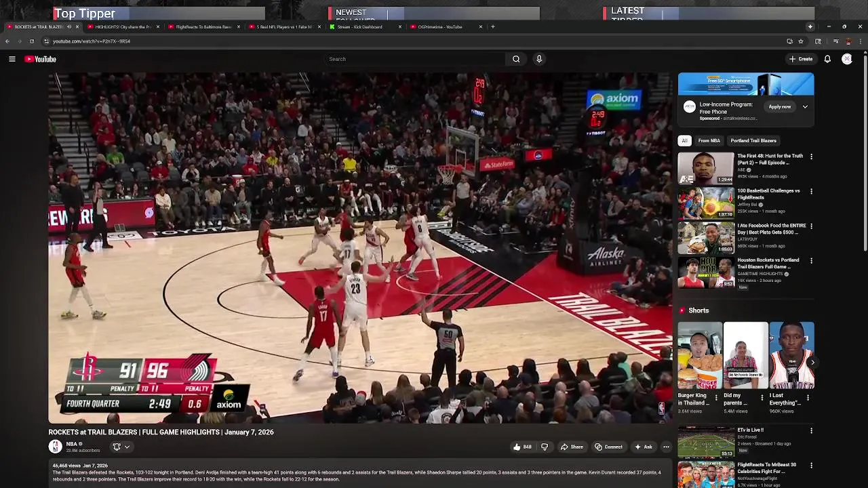Image resolution: width=868 pixels, height=488 pixels.
Task: Open options for The First 48 video
Action: (x=811, y=157)
